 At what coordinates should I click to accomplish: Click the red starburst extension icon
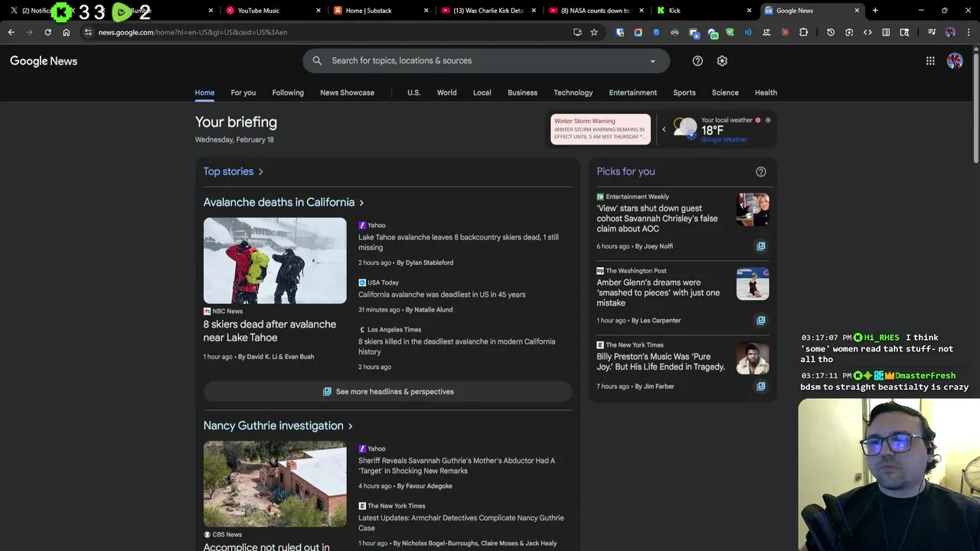[785, 32]
